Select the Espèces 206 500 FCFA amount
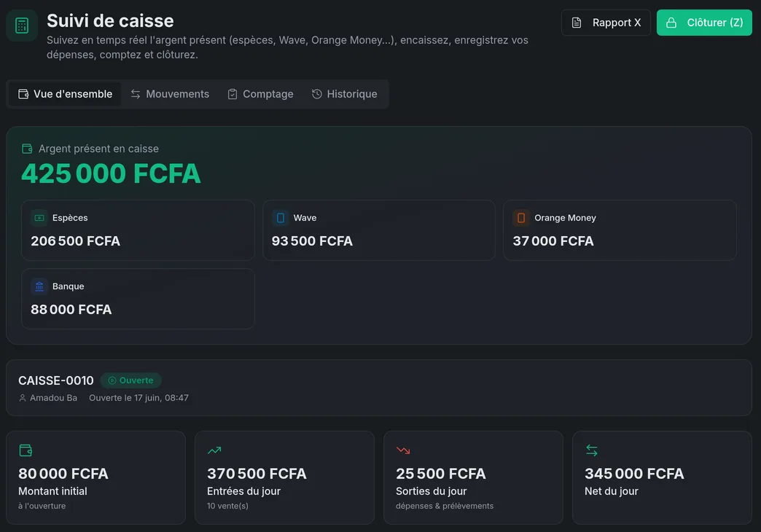This screenshot has height=532, width=761. (75, 240)
